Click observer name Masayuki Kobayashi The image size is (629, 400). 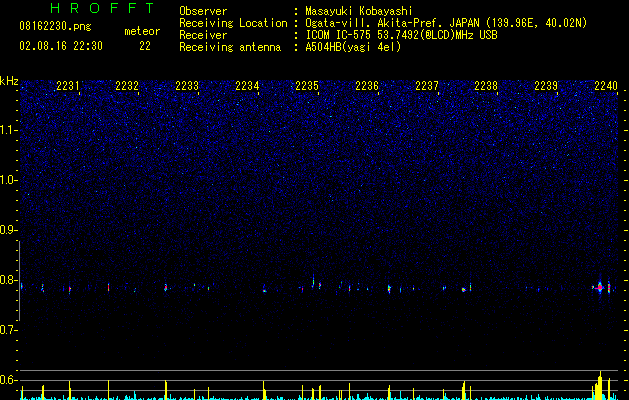click(359, 11)
